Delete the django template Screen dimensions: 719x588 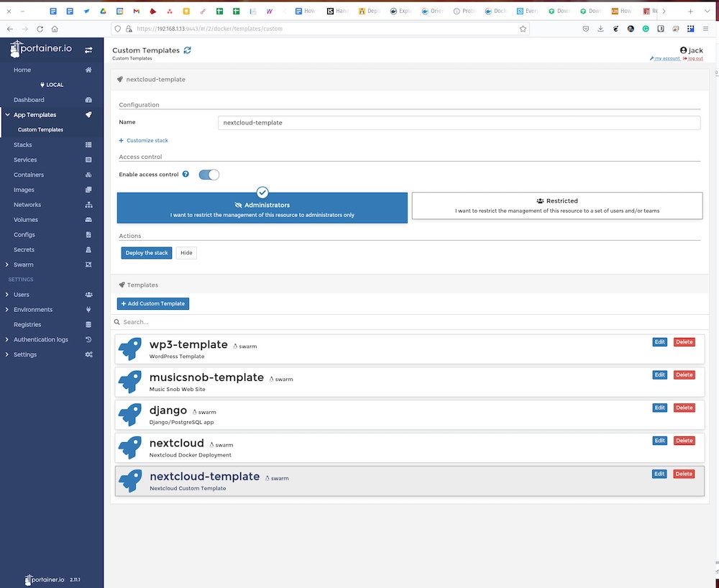pyautogui.click(x=684, y=408)
